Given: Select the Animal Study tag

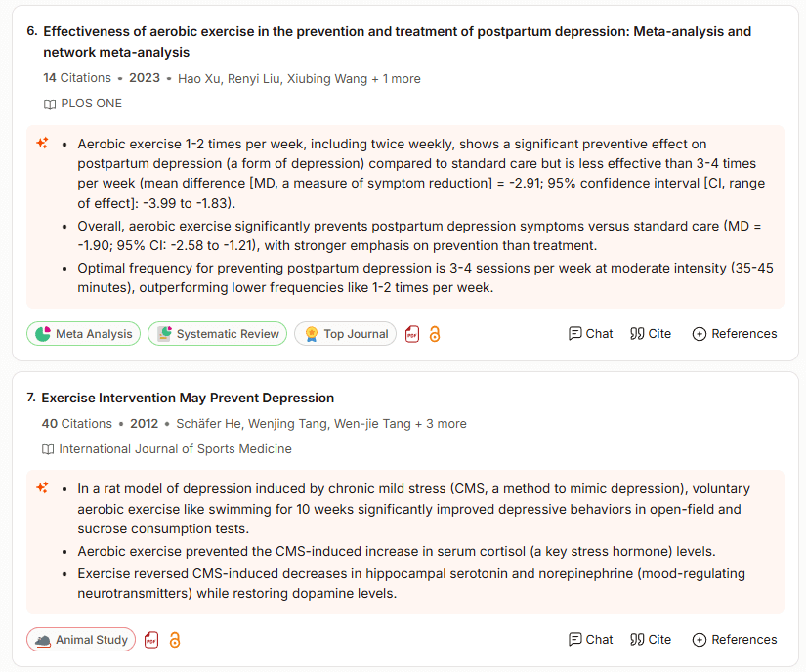Looking at the screenshot, I should click(x=81, y=640).
